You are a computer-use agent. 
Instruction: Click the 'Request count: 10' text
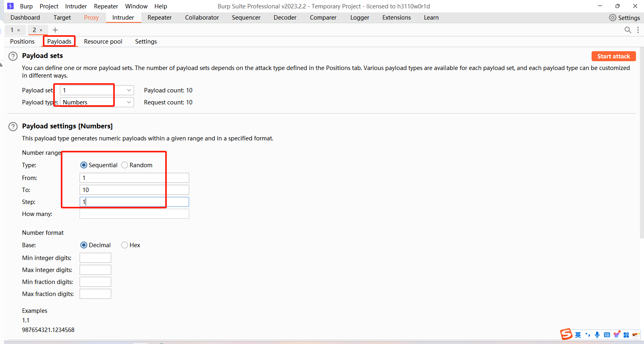168,102
